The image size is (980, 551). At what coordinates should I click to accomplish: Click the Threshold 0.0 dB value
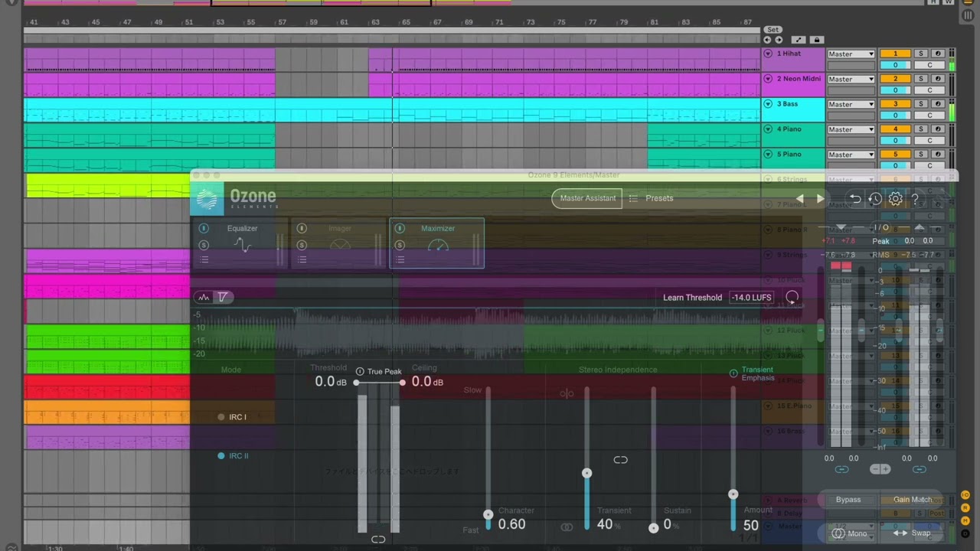pyautogui.click(x=331, y=381)
